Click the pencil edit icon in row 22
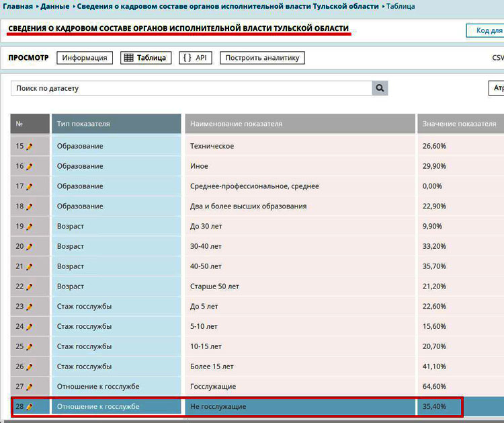Image resolution: width=504 pixels, height=423 pixels. 30,287
